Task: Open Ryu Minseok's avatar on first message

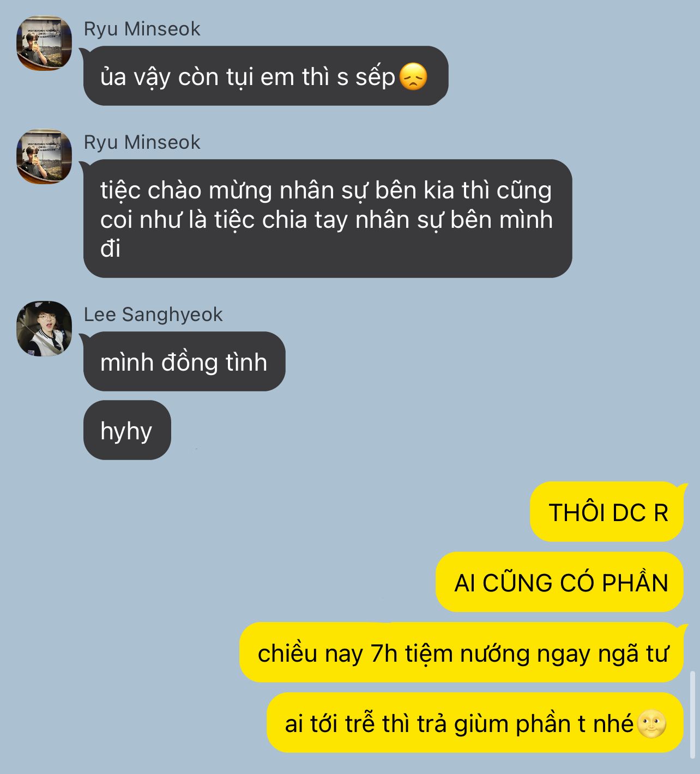Action: pos(44,43)
